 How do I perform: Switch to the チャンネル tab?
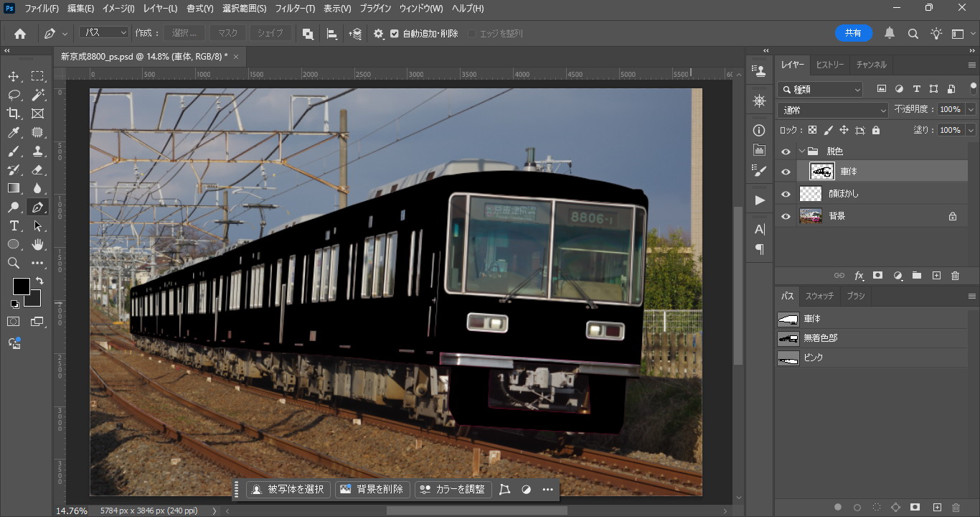[x=871, y=65]
